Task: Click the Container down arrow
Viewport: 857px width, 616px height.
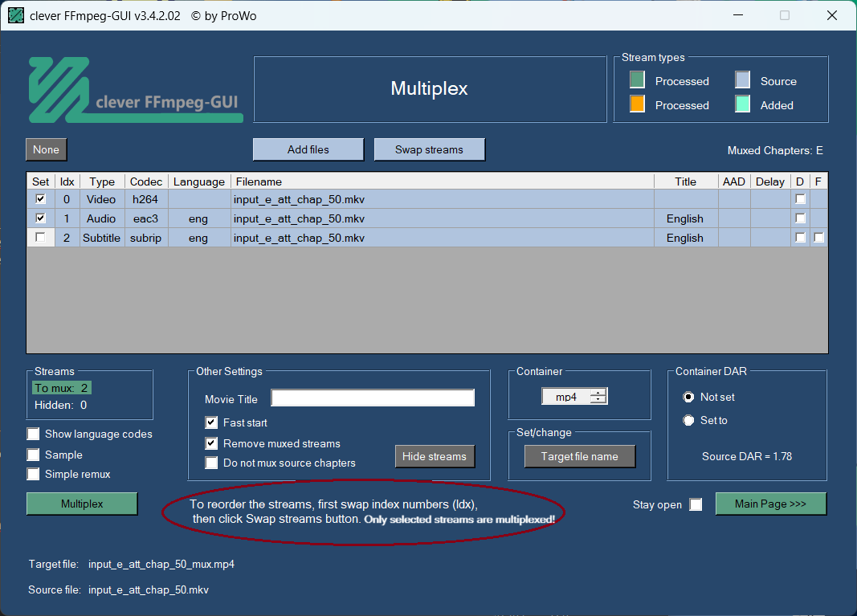Action: click(598, 400)
